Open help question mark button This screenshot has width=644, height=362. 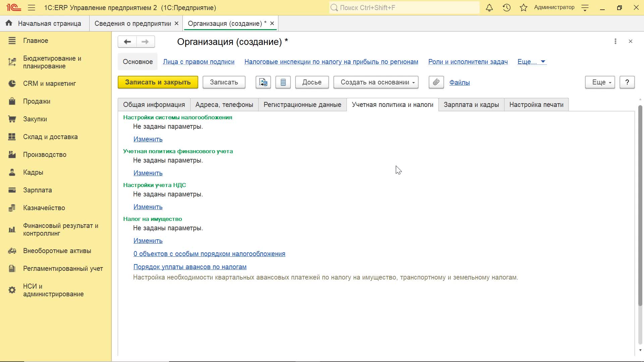(x=627, y=82)
